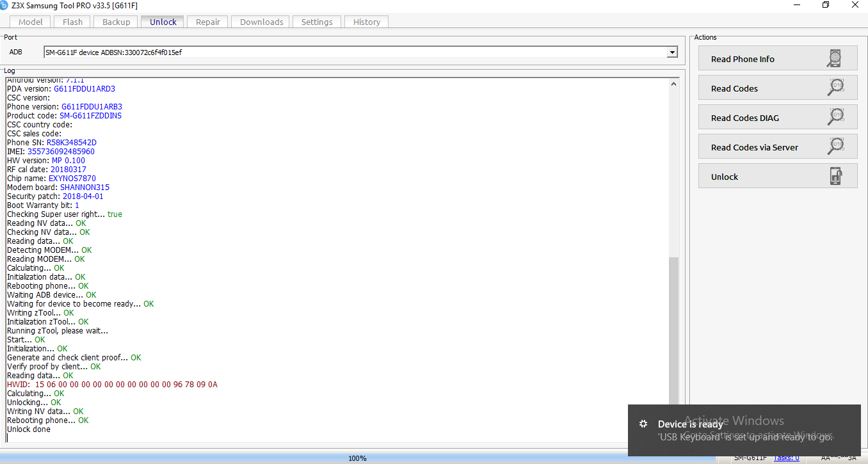This screenshot has width=868, height=464.
Task: Open the port selection dropdown arrow
Action: pos(672,52)
